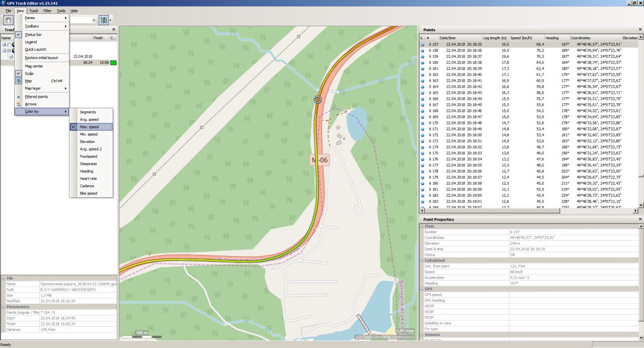Image resolution: width=644 pixels, height=348 pixels.
Task: Click the Filtered points menu icon
Action: pos(19,97)
